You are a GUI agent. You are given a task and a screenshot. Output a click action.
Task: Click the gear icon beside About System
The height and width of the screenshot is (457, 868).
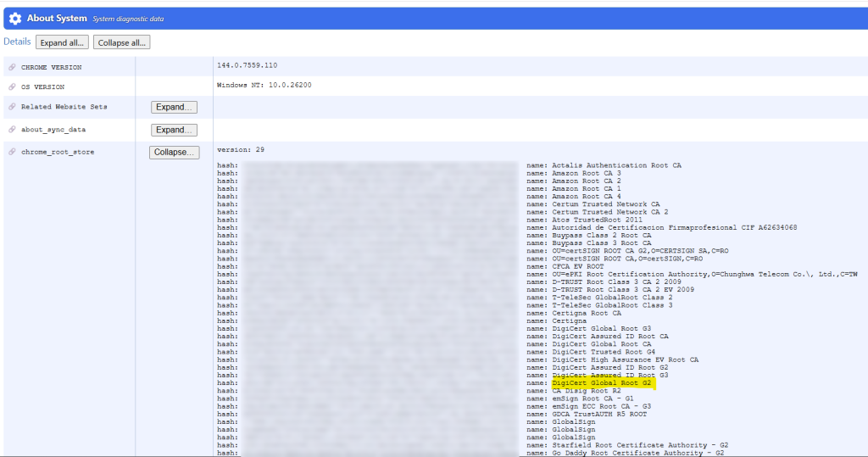[15, 18]
